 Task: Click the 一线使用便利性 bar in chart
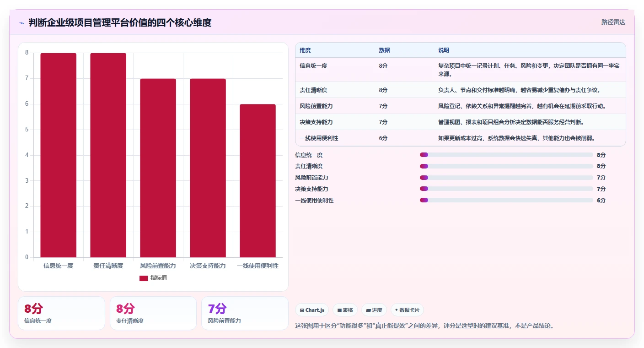[x=258, y=181]
